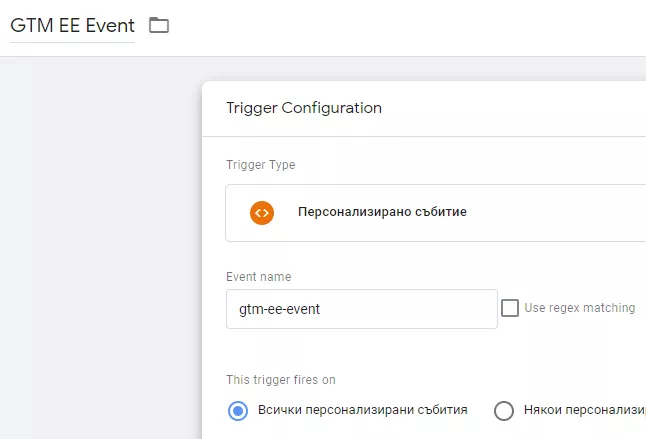Select the Някои персонализирани radio option
The width and height of the screenshot is (646, 439).
tap(504, 411)
